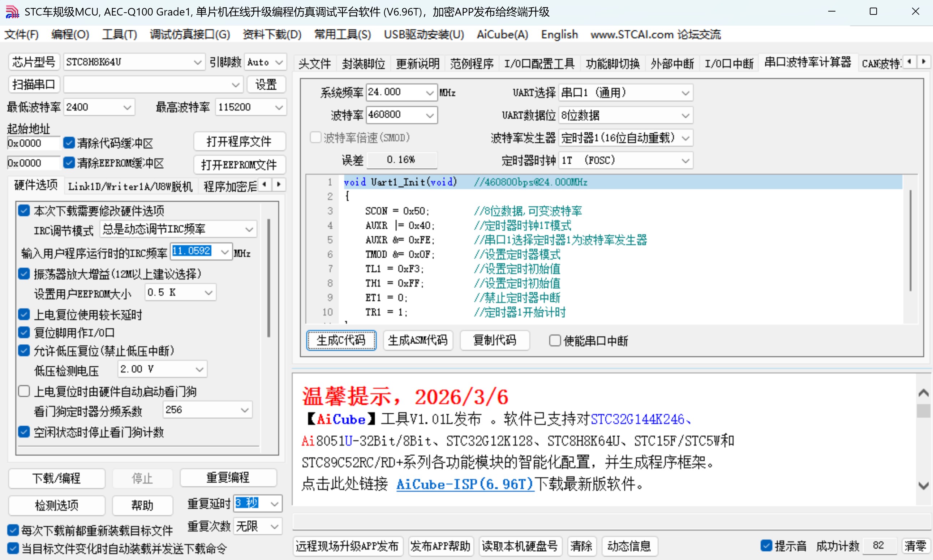
Task: Switch language via English menu
Action: click(559, 34)
